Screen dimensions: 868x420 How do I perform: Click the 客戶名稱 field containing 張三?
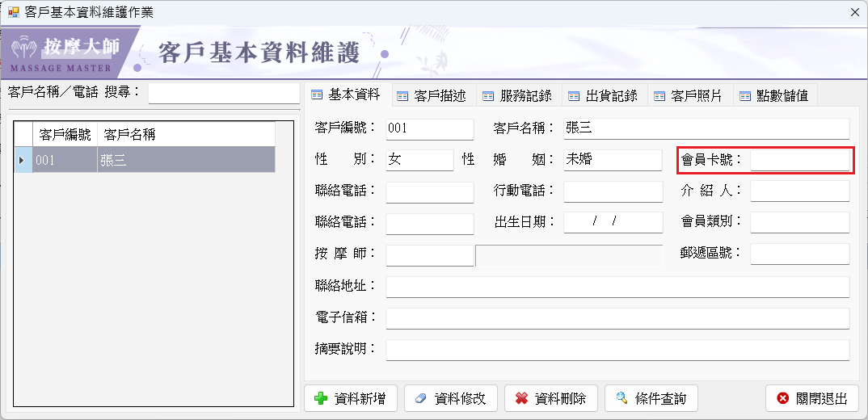(x=706, y=129)
